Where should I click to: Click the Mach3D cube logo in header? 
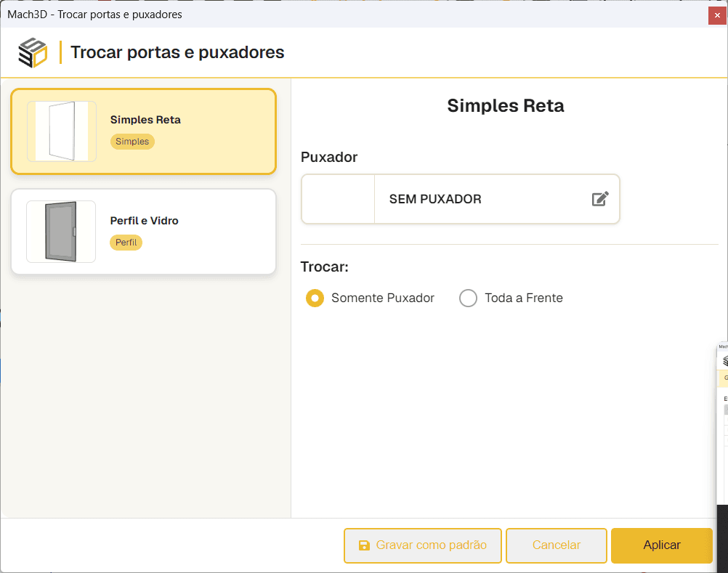[33, 52]
